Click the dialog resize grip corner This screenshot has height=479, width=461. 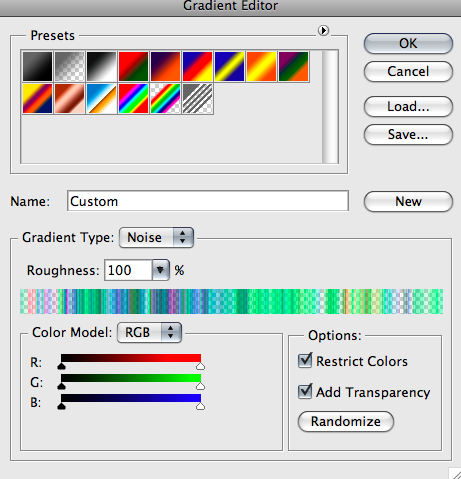[455, 473]
